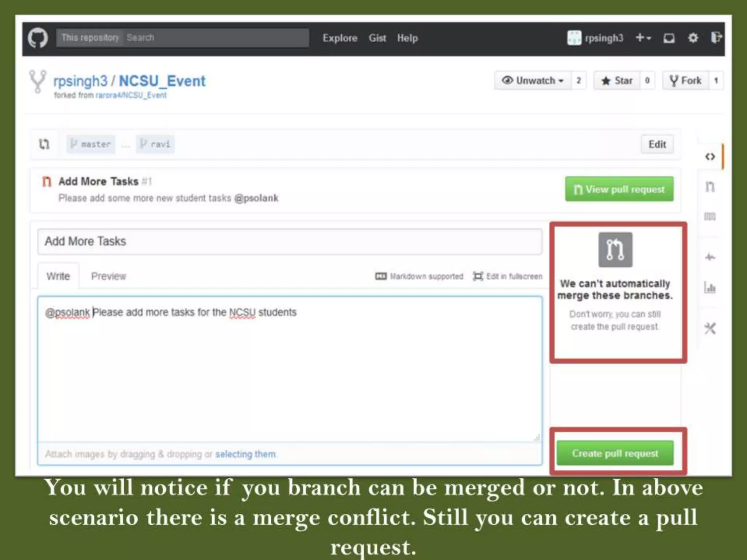Click Create pull request button
This screenshot has height=560, width=747.
[615, 453]
